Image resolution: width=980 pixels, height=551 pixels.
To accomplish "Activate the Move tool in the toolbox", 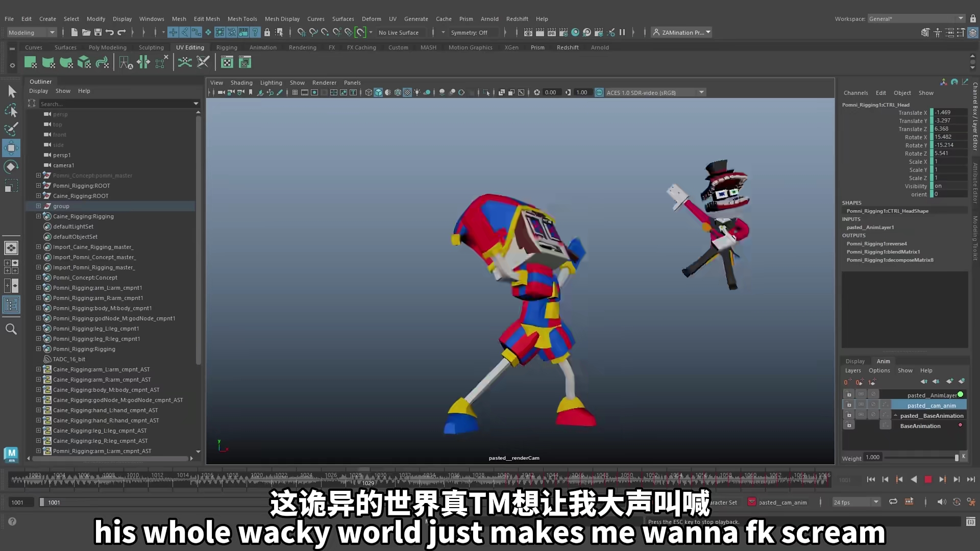I will [x=11, y=148].
